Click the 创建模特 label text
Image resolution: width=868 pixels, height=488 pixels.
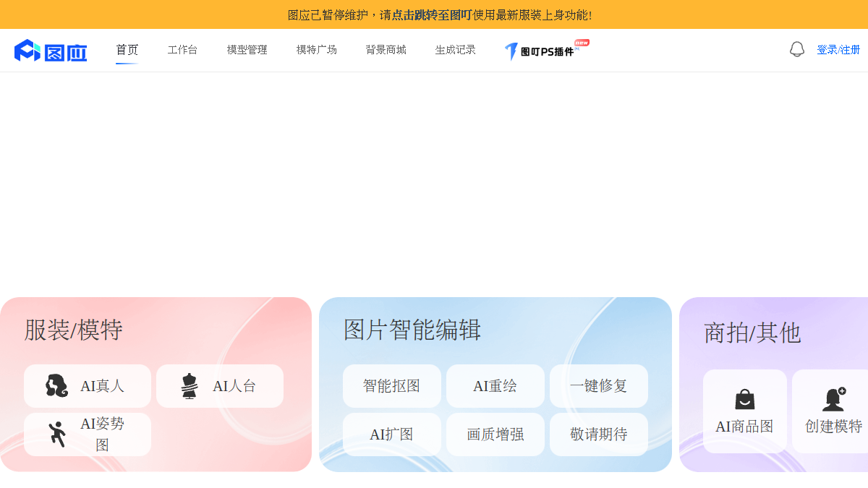834,427
